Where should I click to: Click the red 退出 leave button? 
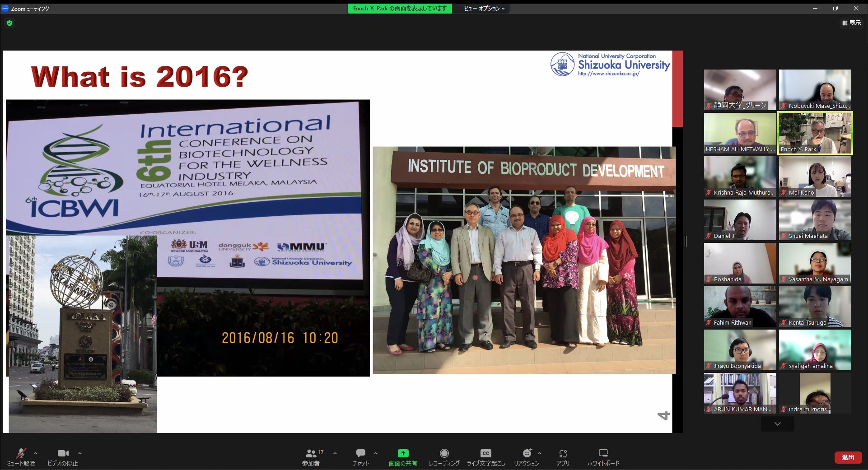pos(848,457)
